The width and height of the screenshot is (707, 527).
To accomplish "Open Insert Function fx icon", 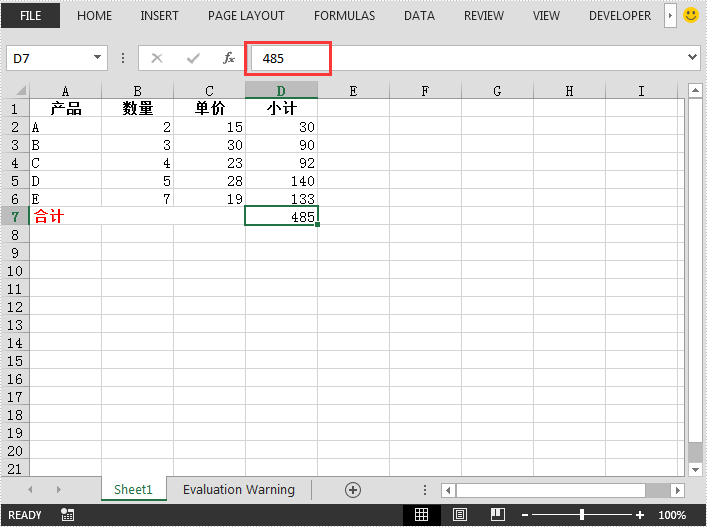I will [229, 58].
